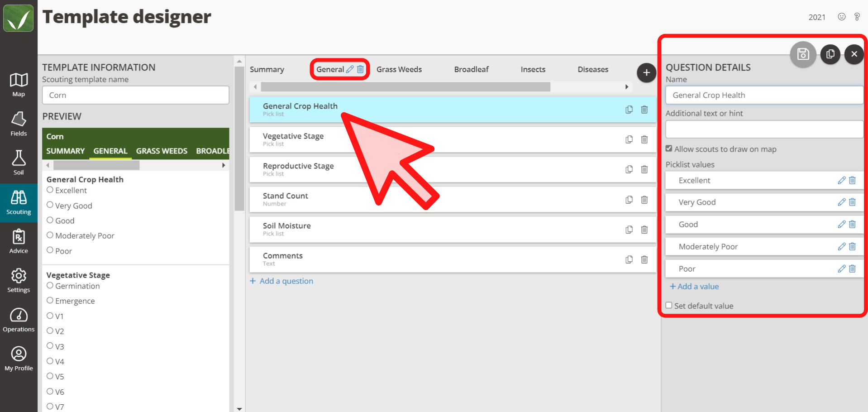Select the Excellent radio in preview
The height and width of the screenshot is (412, 868).
(50, 190)
